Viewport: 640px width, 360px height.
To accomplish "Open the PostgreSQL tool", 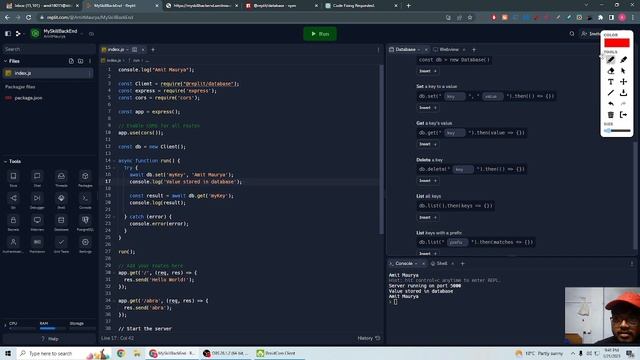I will pos(85,222).
